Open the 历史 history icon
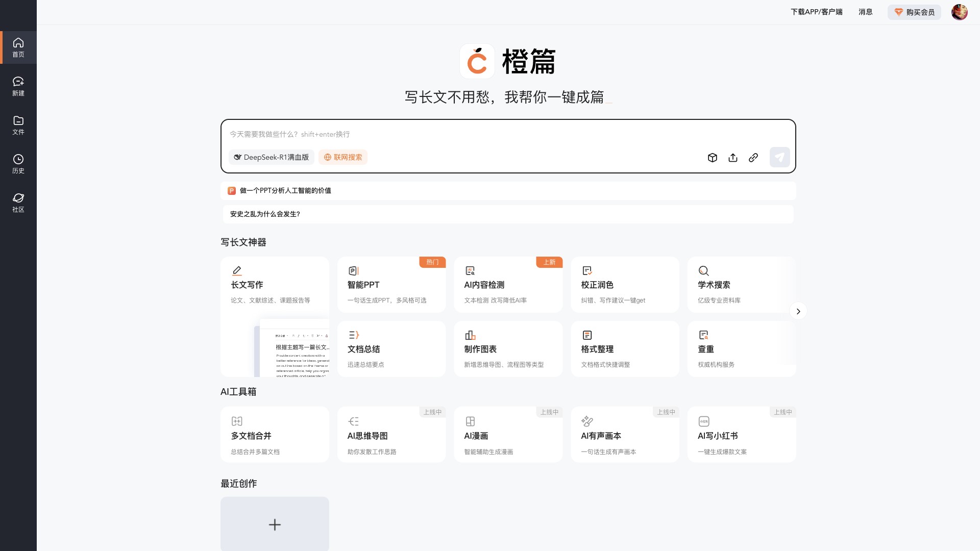 click(18, 163)
